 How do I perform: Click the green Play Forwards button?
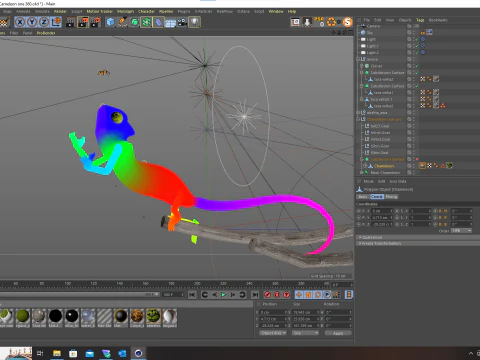(224, 295)
